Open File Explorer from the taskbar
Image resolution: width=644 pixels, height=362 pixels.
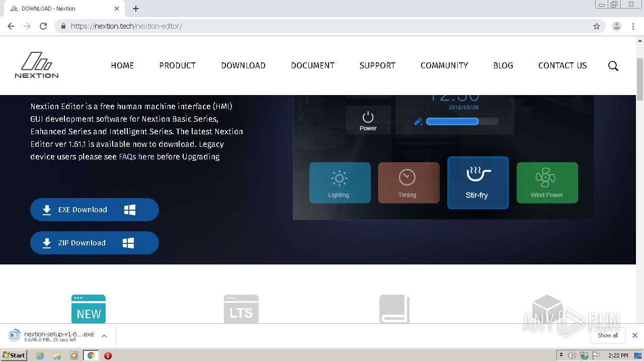57,355
